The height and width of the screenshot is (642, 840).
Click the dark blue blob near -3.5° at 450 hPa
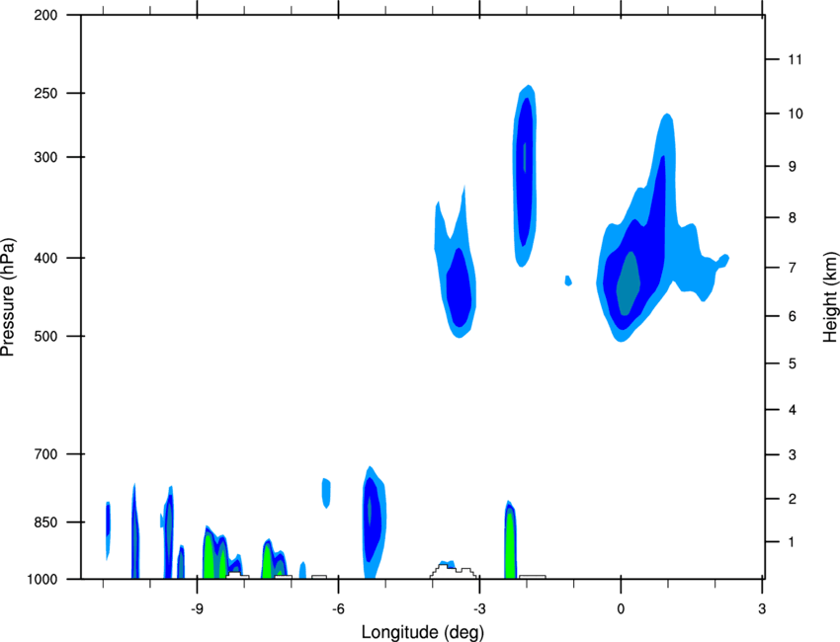click(x=460, y=288)
